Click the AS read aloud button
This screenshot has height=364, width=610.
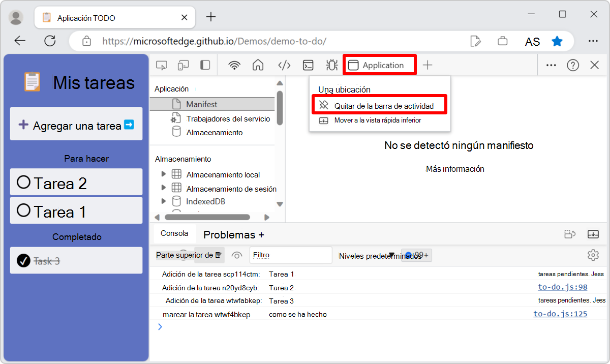click(532, 41)
